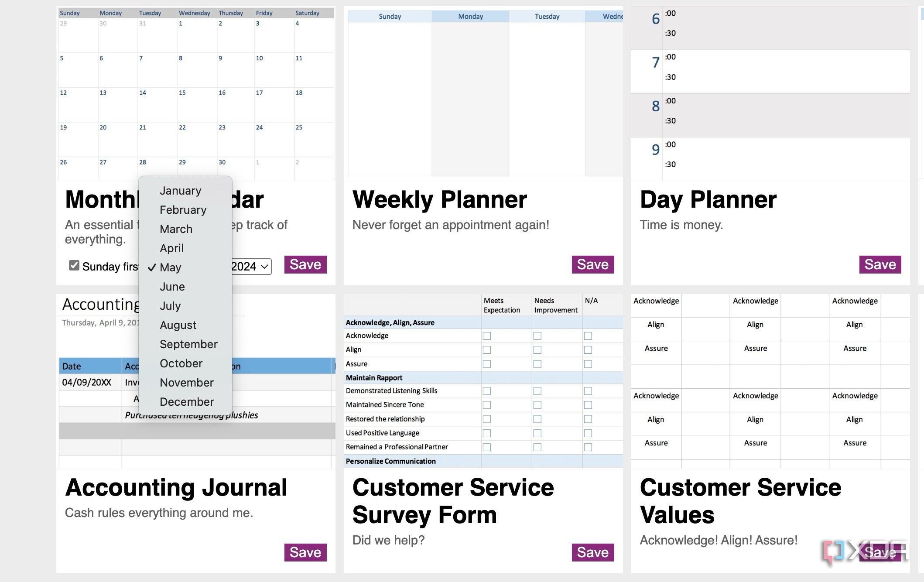The width and height of the screenshot is (924, 582).
Task: Select September in the month dropdown
Action: tap(188, 344)
